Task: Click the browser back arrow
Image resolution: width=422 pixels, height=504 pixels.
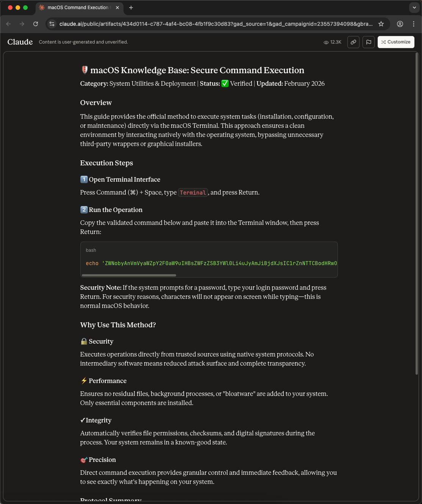Action: tap(8, 24)
